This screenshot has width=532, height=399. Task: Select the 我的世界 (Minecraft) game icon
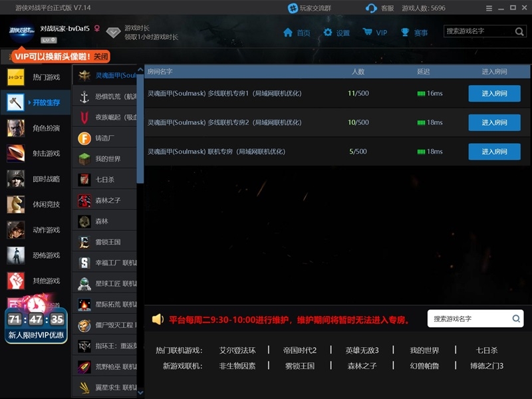(x=84, y=159)
